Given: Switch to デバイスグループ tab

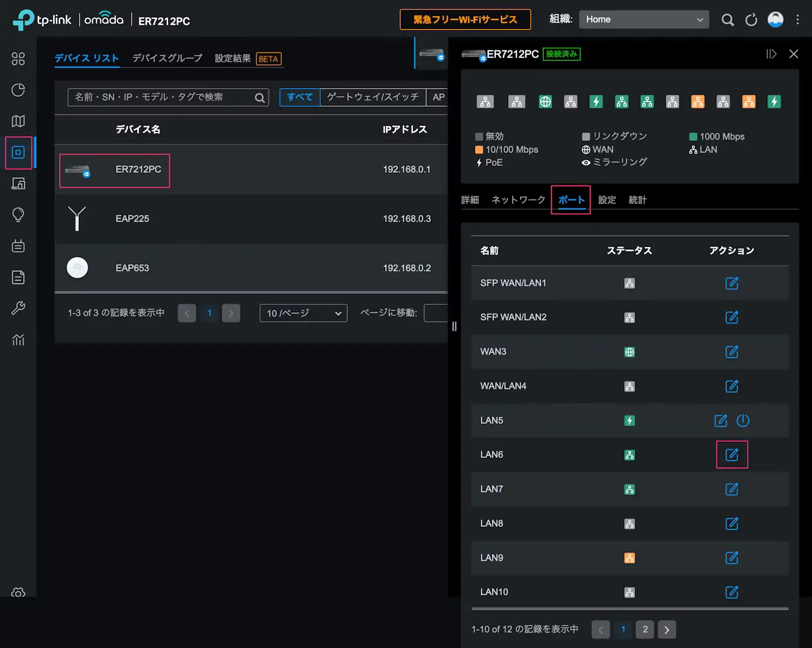Looking at the screenshot, I should [x=167, y=59].
